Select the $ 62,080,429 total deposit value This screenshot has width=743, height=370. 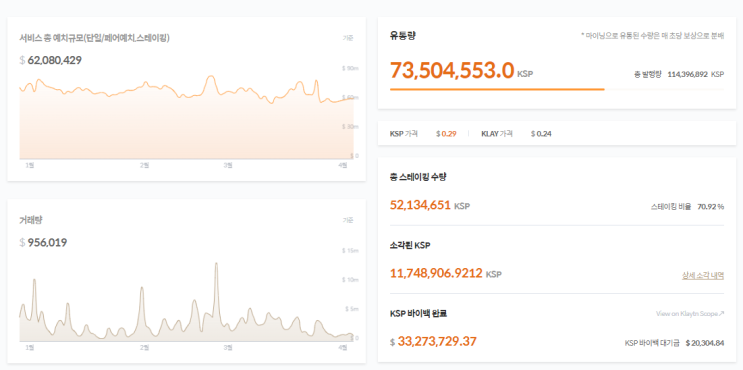[x=51, y=60]
